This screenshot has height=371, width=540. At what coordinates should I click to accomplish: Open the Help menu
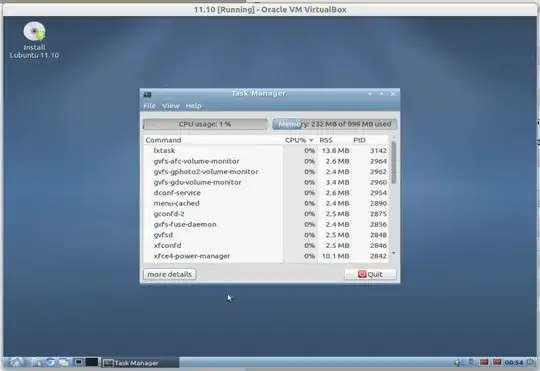coord(193,106)
